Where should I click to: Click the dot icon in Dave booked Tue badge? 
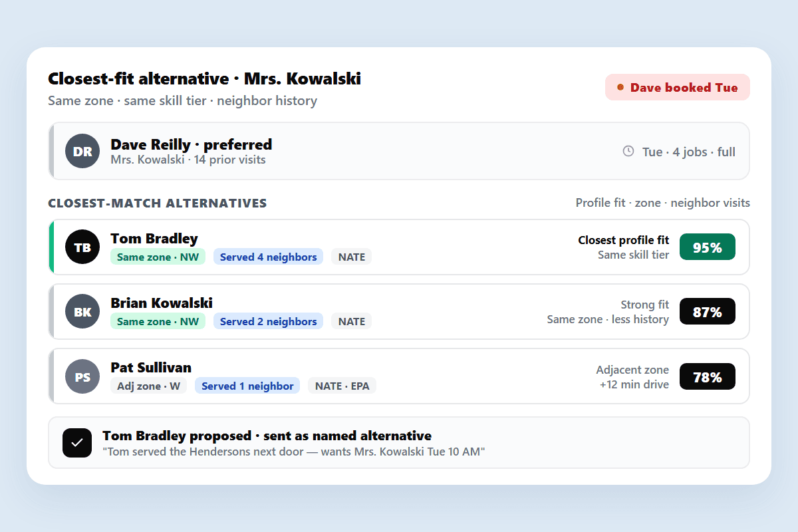[x=620, y=87]
